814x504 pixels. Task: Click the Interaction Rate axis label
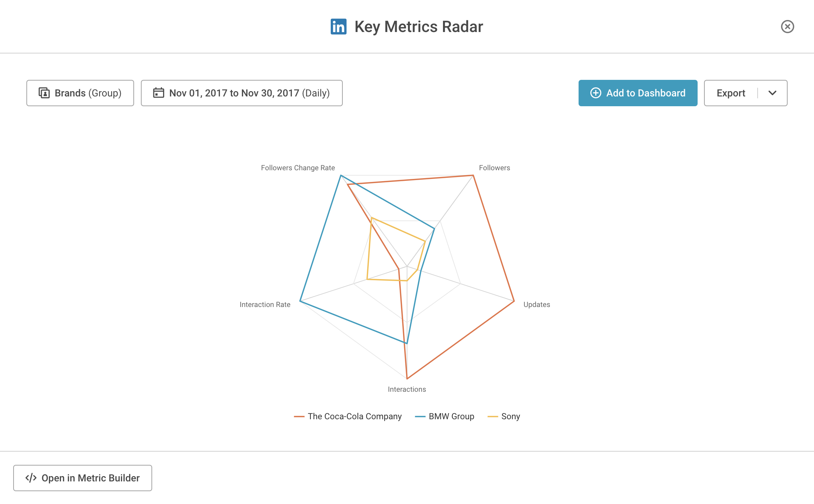click(265, 304)
